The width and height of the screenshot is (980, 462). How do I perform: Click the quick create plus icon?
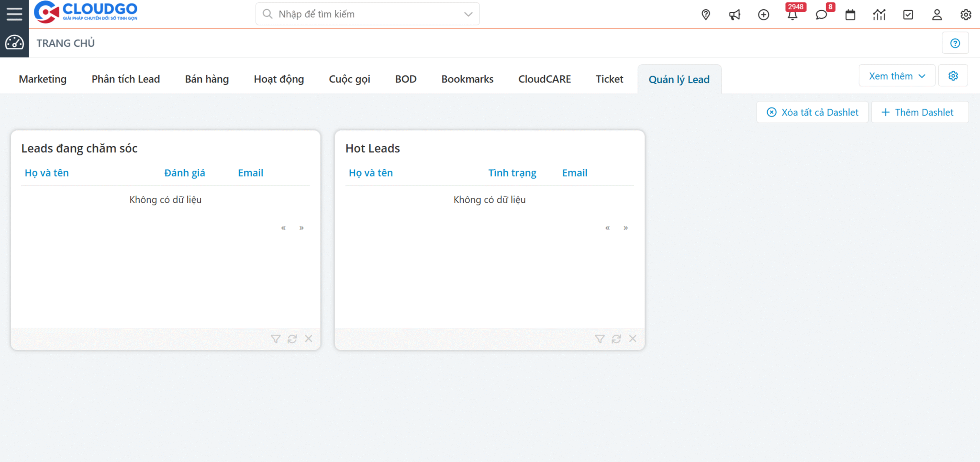tap(764, 15)
